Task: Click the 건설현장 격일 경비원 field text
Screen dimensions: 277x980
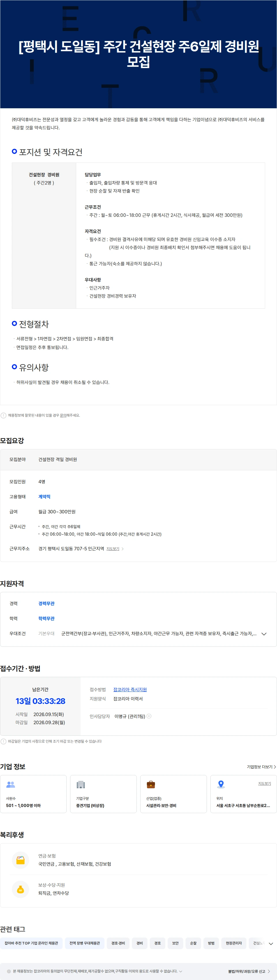Action: 57,460
